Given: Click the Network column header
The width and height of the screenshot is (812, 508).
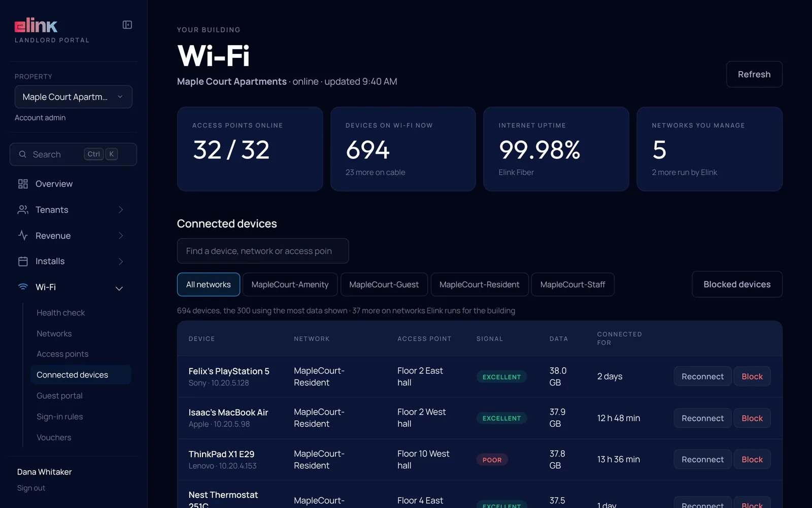Looking at the screenshot, I should 312,339.
